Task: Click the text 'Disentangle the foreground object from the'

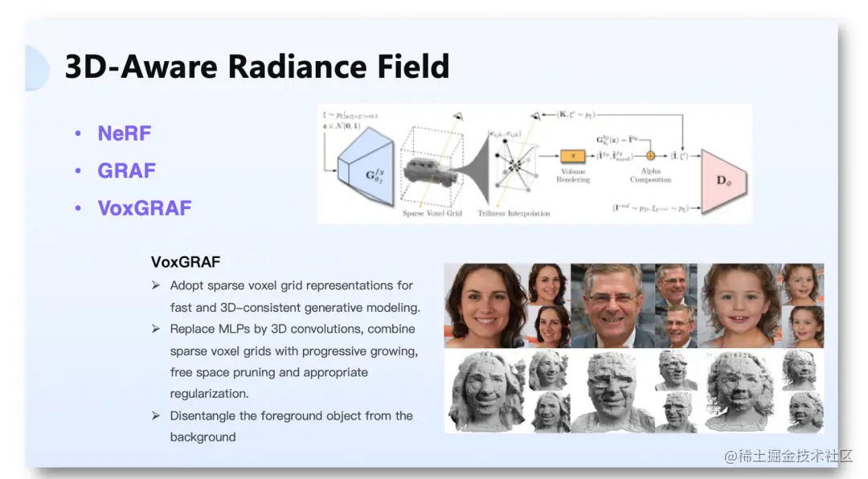Action: [291, 416]
